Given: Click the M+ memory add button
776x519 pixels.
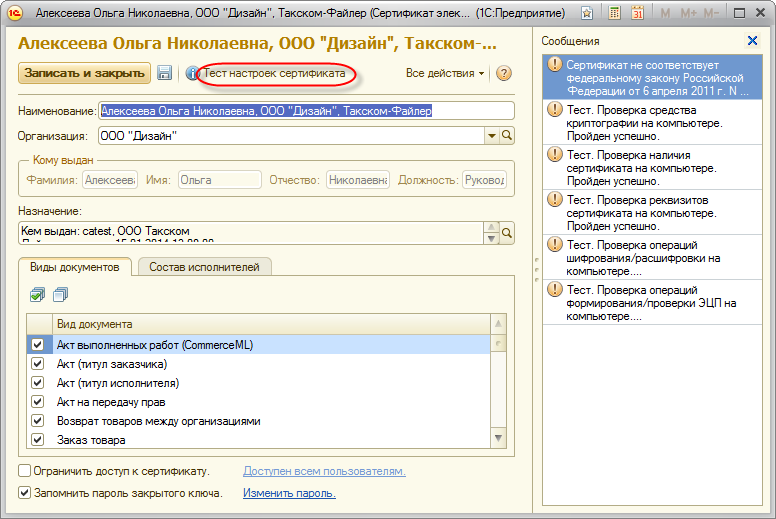Looking at the screenshot, I should pos(688,13).
